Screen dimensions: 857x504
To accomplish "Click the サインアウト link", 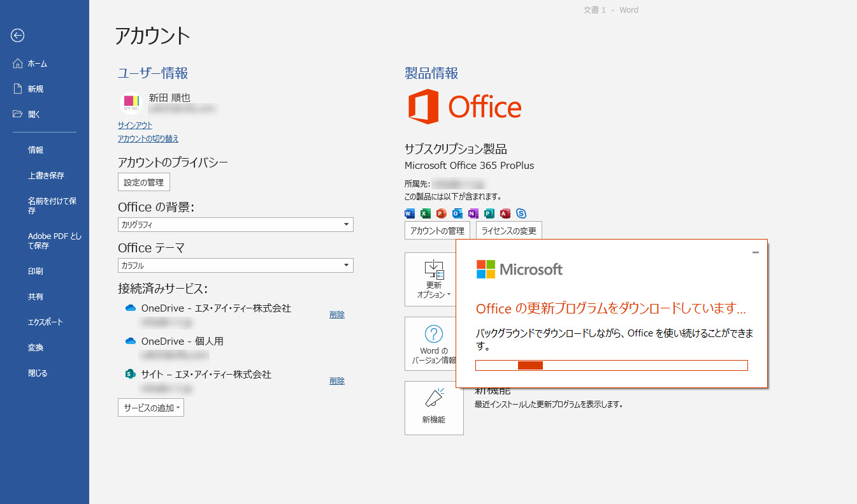I will pos(135,126).
